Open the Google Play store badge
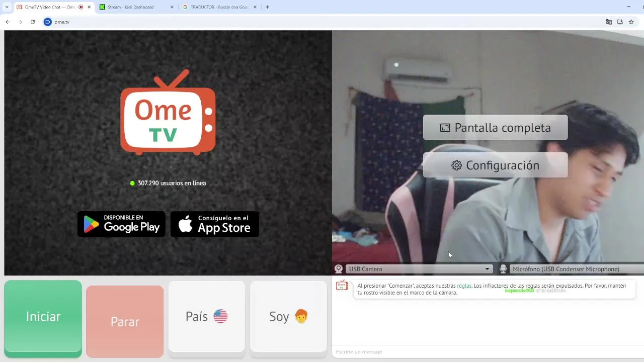 [121, 224]
